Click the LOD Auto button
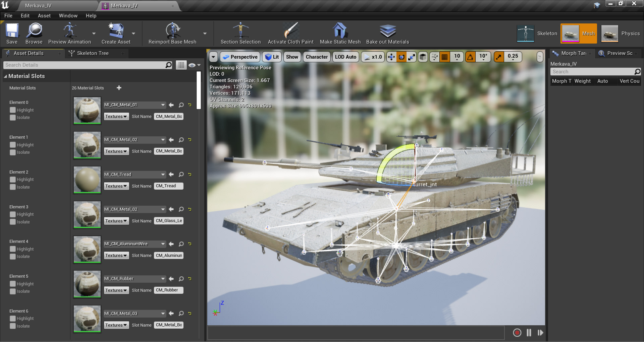Screen dimensions: 644x342 (345, 57)
